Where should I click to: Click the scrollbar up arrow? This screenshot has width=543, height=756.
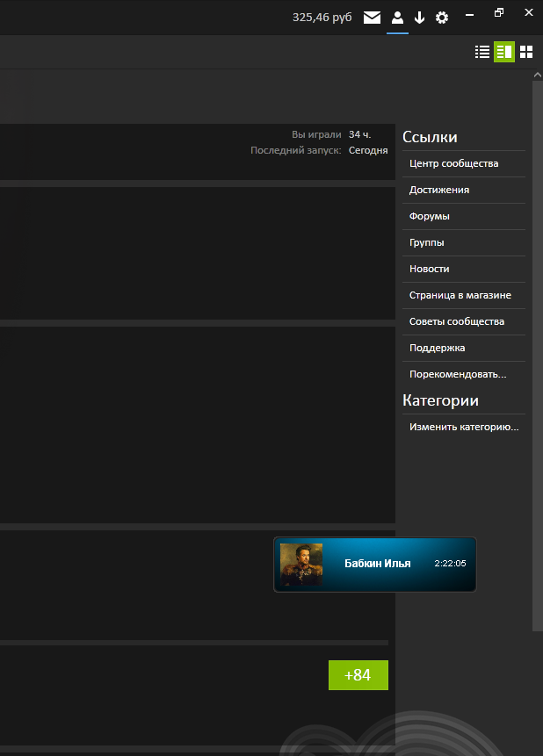pos(537,75)
